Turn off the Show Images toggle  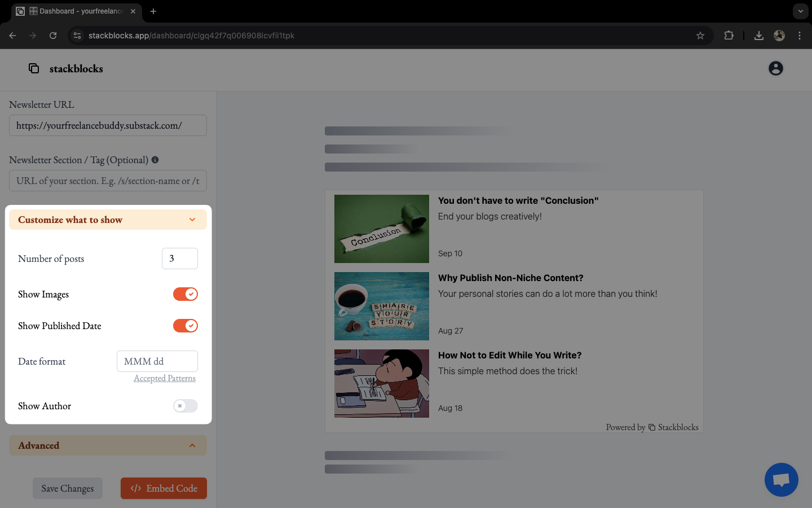pyautogui.click(x=186, y=294)
